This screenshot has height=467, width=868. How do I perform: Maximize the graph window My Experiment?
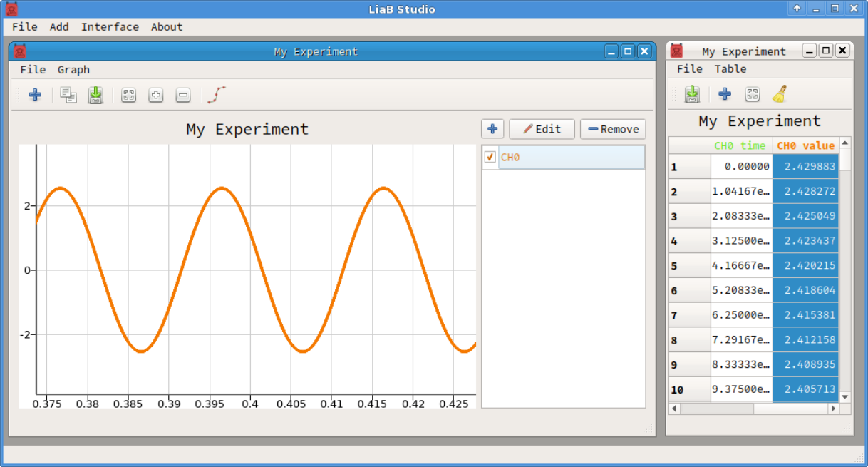point(628,51)
